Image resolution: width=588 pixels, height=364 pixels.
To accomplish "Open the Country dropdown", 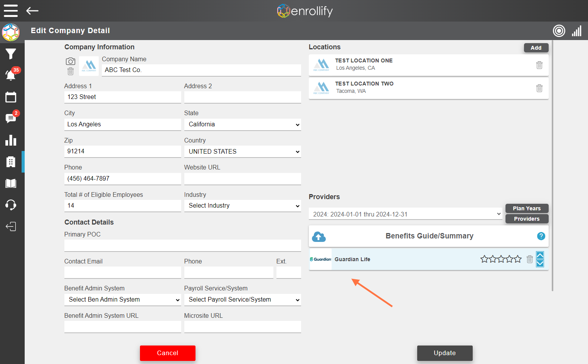I will coord(243,152).
